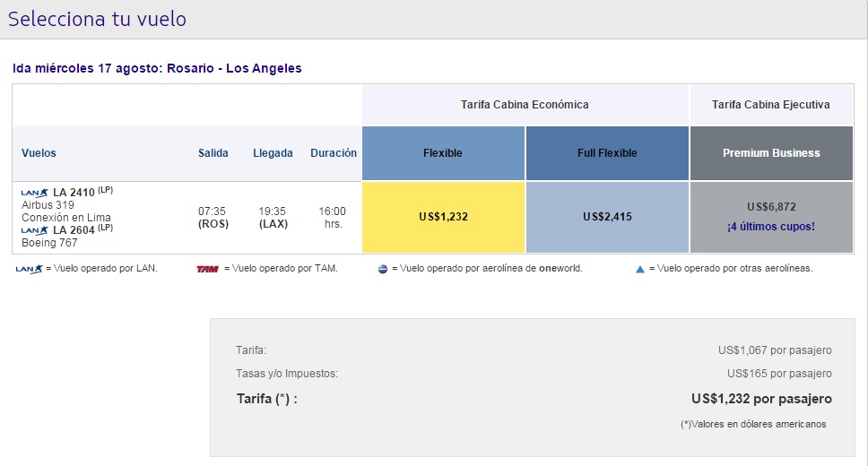The image size is (868, 466).
Task: Click arrival time 19:35 (LAX)
Action: (x=273, y=218)
